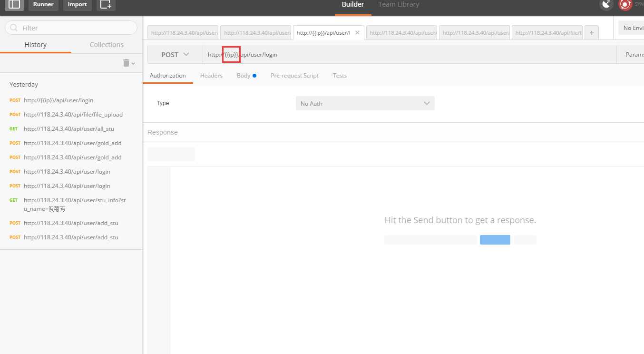Click the Import button
Viewport: 644px width, 354px height.
(77, 4)
